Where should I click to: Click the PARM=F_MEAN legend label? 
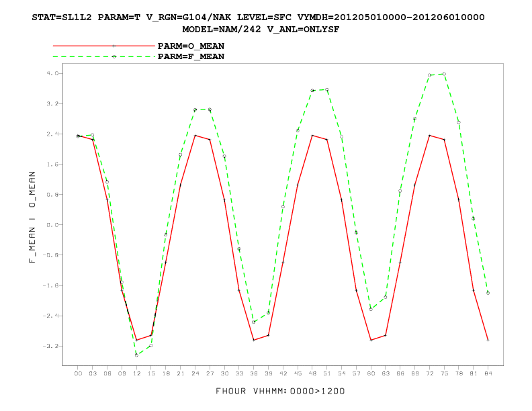tap(191, 56)
